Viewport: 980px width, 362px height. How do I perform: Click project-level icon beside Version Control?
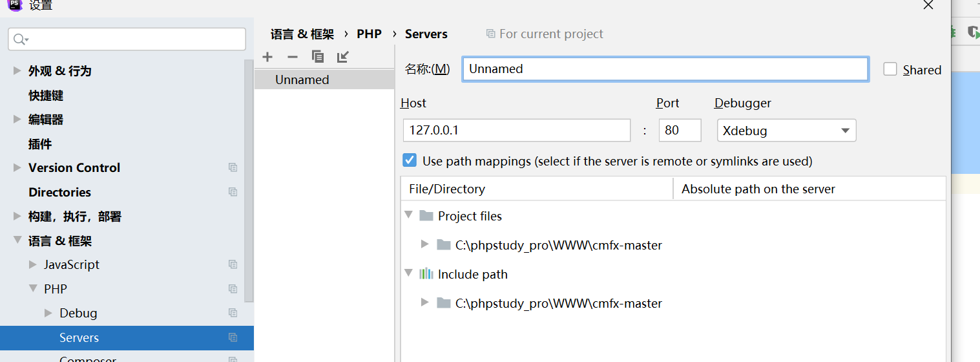click(x=233, y=167)
